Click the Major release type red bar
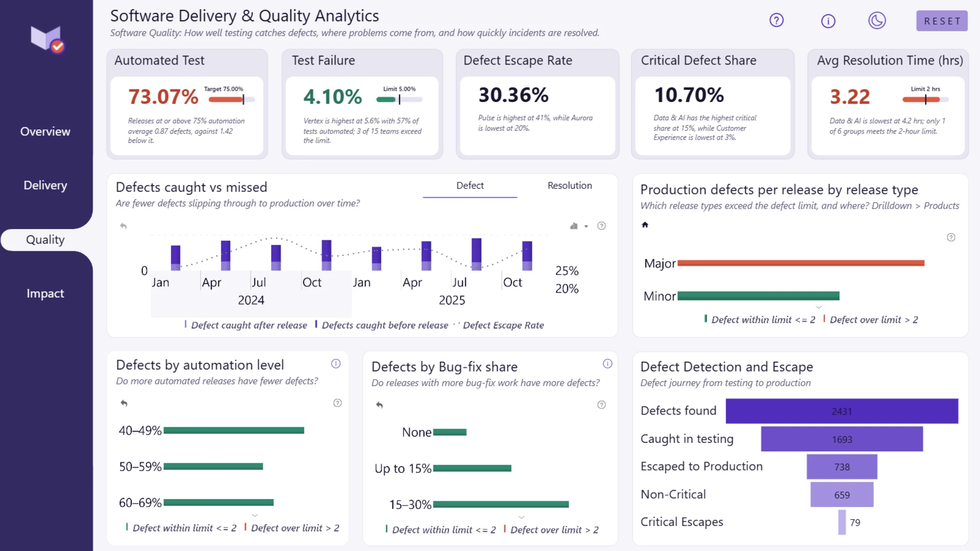 (801, 263)
